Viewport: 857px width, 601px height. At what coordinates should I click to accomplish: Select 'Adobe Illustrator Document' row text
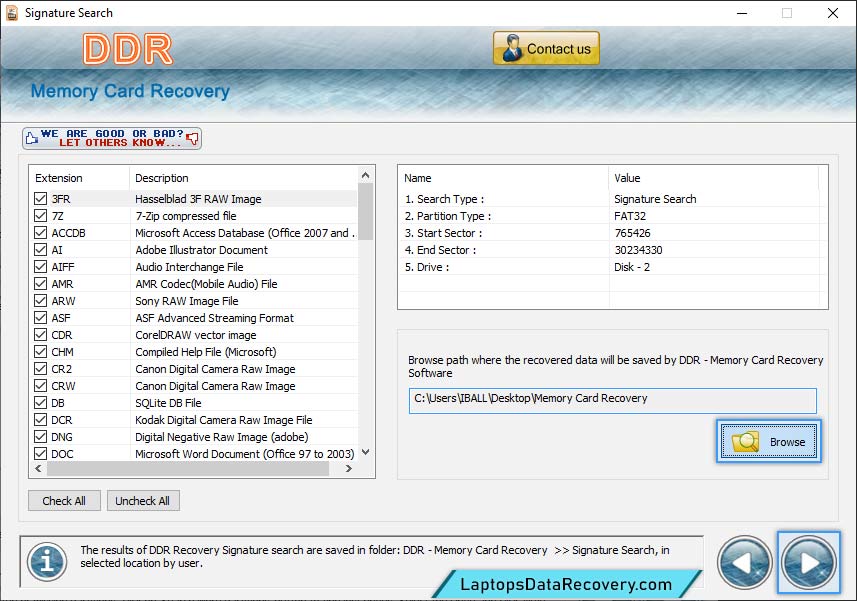(x=202, y=250)
